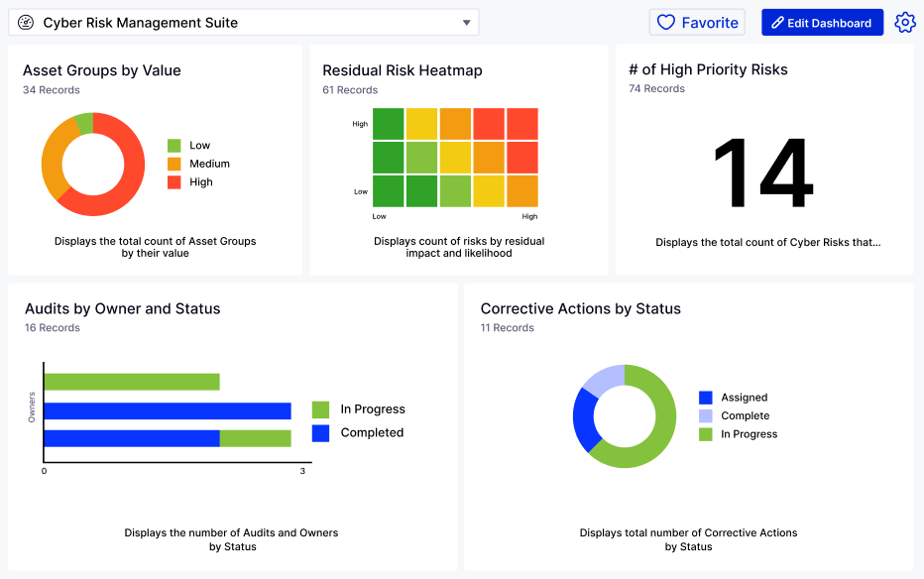Click the dashboard suite logo icon

coord(25,21)
